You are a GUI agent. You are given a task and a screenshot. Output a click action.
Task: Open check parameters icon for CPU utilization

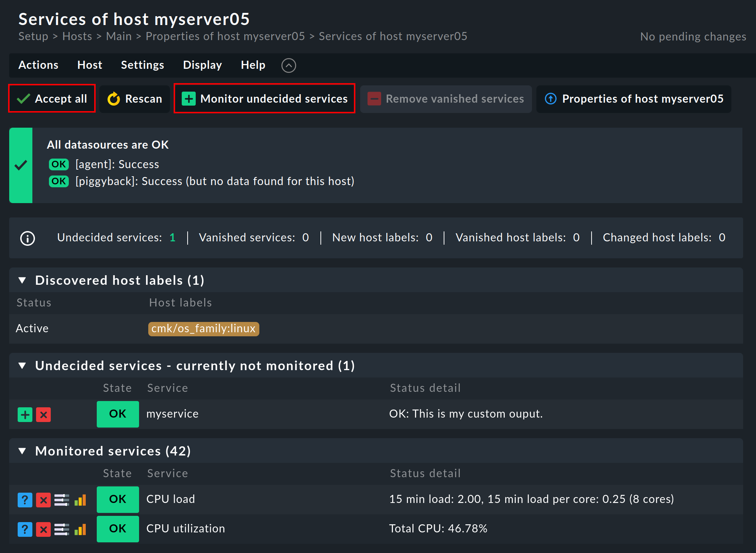[62, 529]
